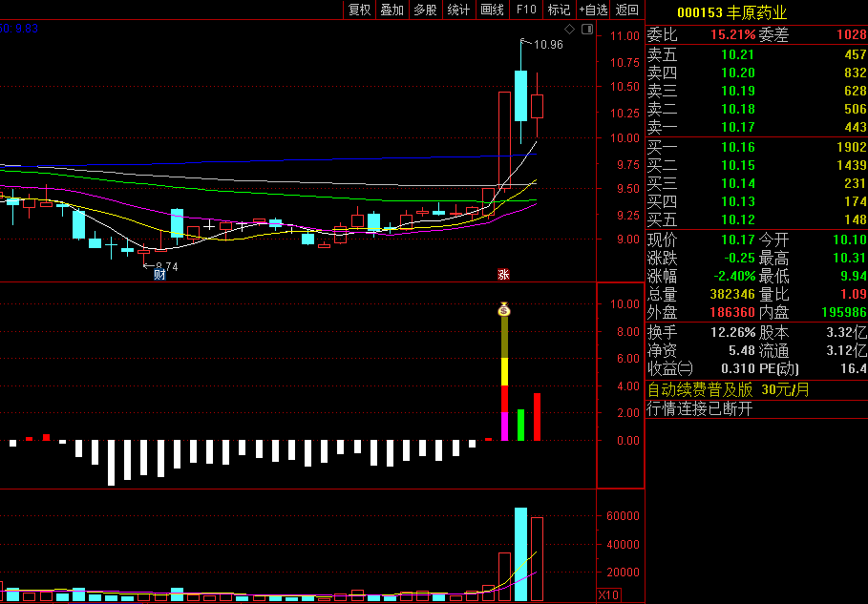Select the 买一 bid price 10.16

[x=737, y=147]
